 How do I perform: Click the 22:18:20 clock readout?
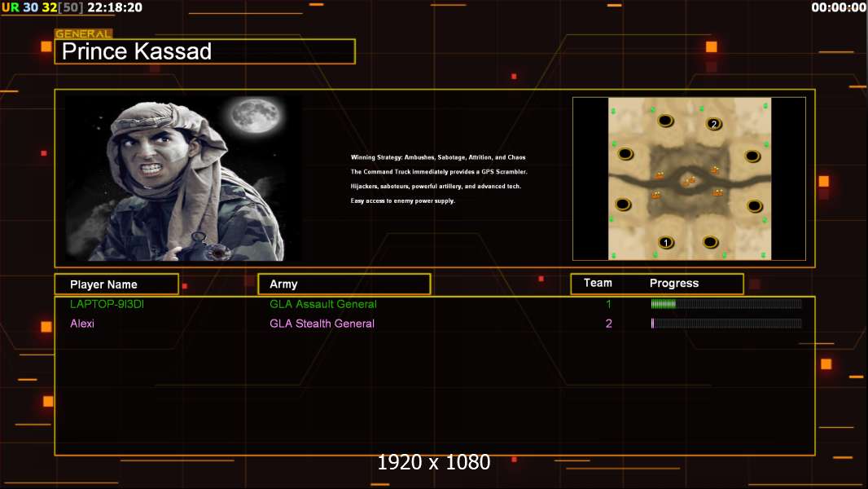click(x=115, y=7)
